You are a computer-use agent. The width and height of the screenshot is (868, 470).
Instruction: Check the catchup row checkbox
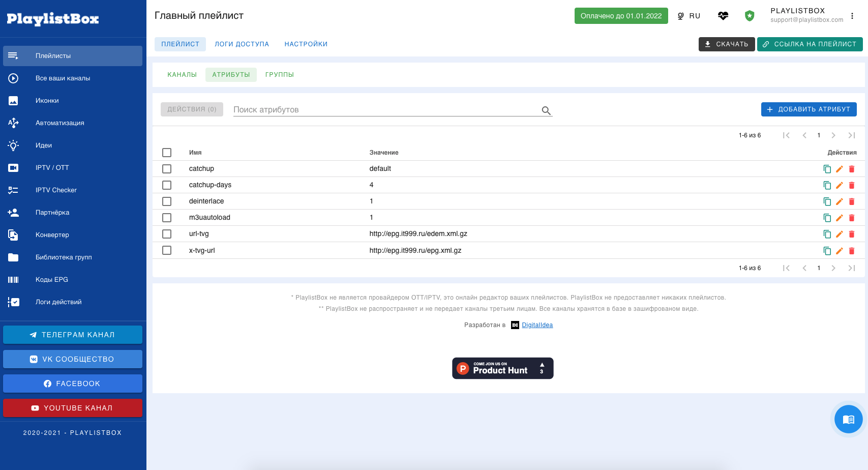point(167,169)
